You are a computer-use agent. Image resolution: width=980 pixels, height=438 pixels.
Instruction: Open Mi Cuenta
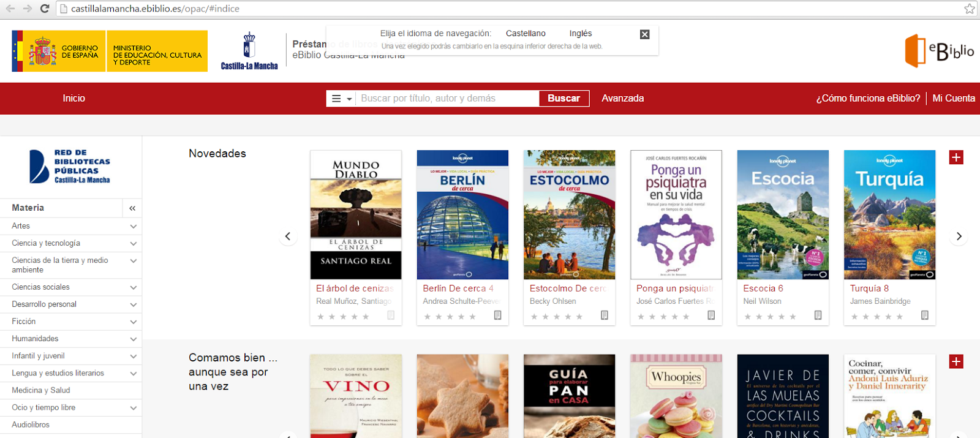click(x=954, y=98)
